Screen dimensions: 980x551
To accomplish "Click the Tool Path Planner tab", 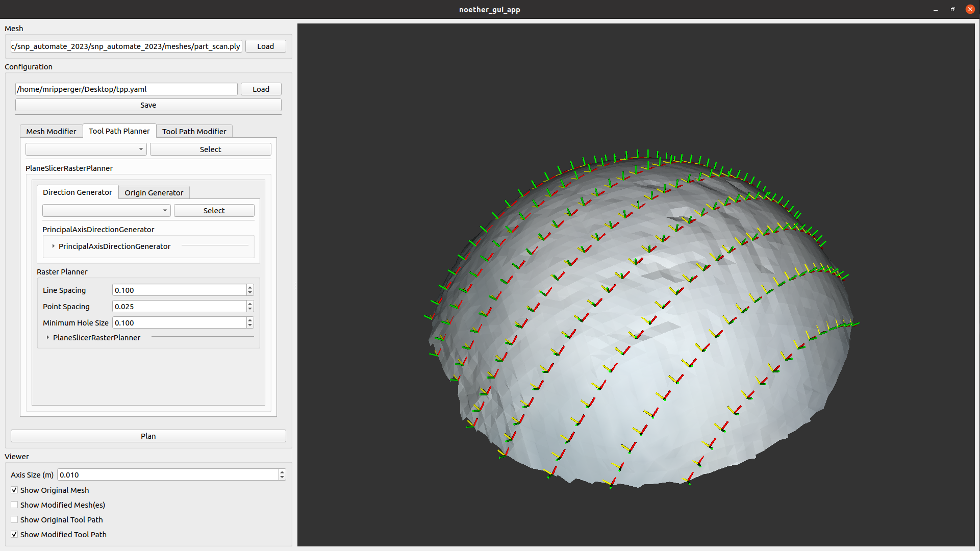I will point(119,131).
